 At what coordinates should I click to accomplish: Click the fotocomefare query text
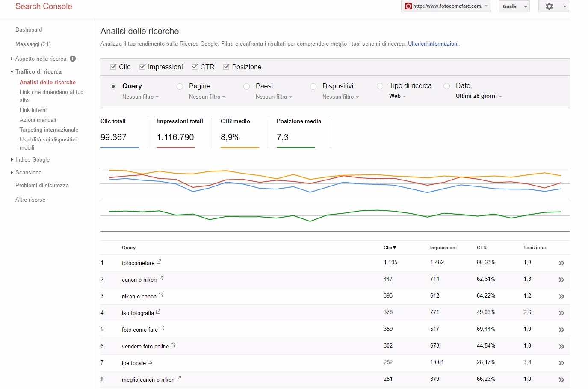[x=138, y=263]
